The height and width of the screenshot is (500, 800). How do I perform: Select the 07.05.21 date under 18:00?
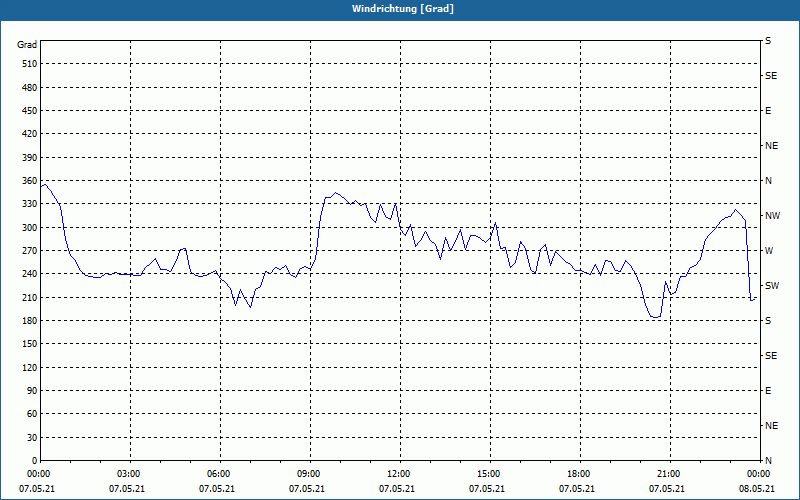[x=577, y=489]
